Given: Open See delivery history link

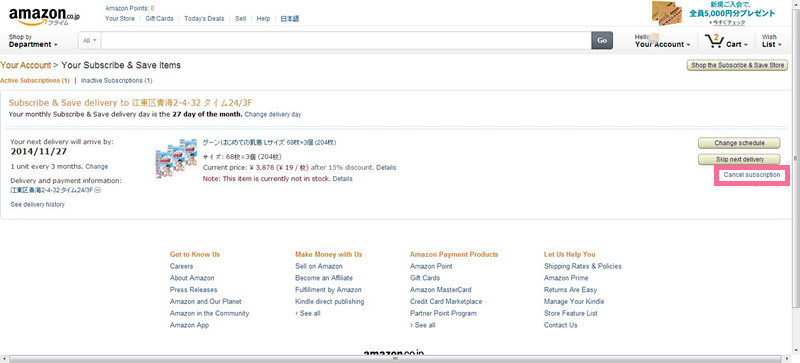Looking at the screenshot, I should (38, 204).
